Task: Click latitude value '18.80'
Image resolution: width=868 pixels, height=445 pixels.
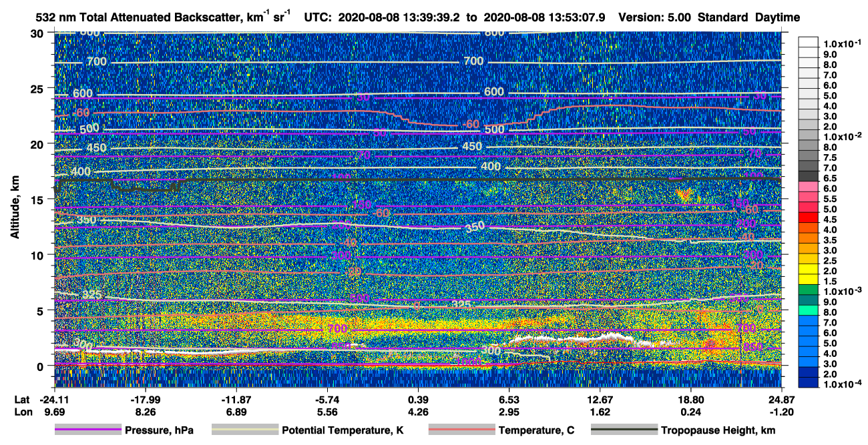Action: pos(690,400)
